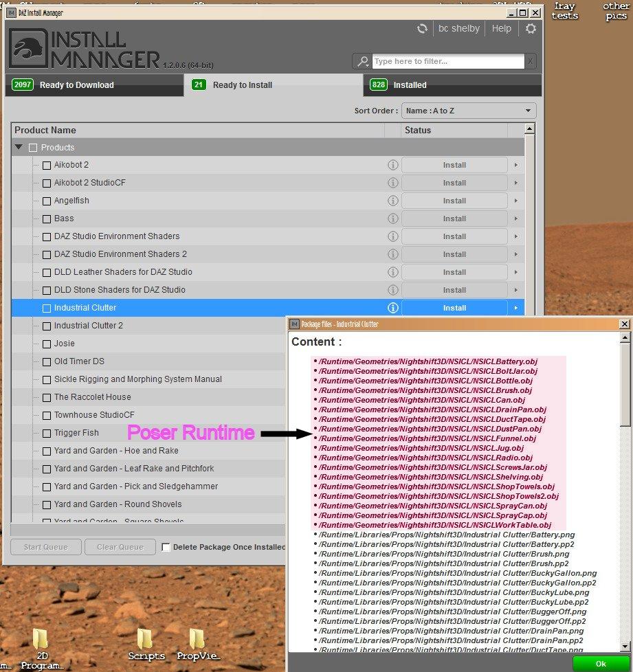The image size is (633, 672).
Task: Show info for DLD Leather Shaders
Action: 392,272
